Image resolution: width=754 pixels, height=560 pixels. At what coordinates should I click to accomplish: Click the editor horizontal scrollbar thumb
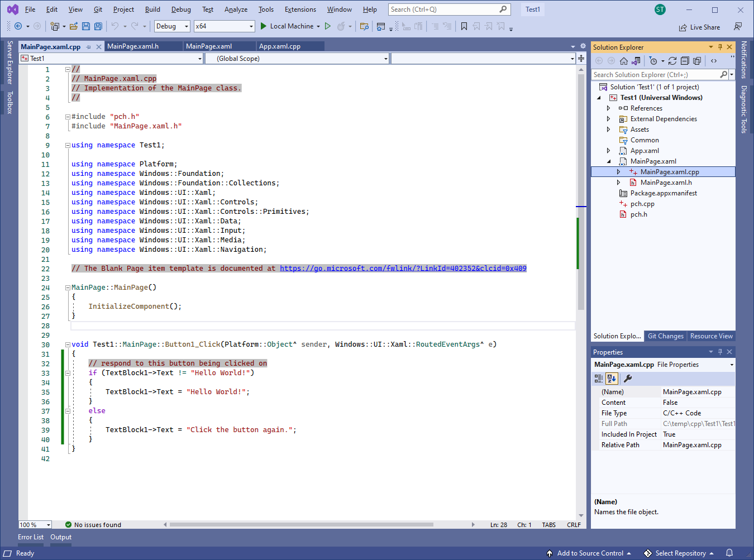(x=302, y=525)
